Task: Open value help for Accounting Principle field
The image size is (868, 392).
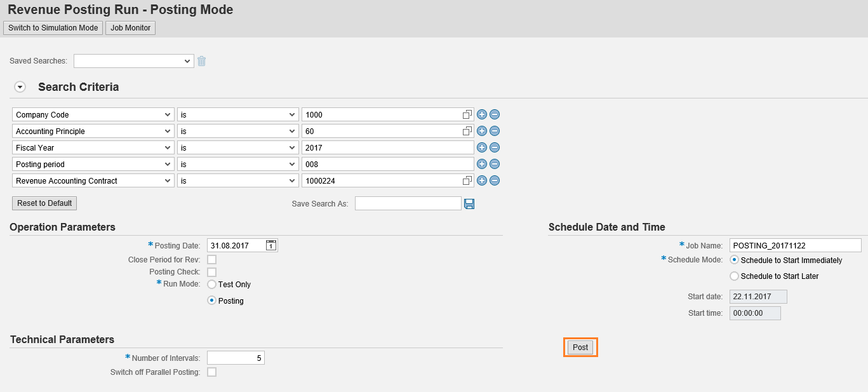Action: [467, 130]
